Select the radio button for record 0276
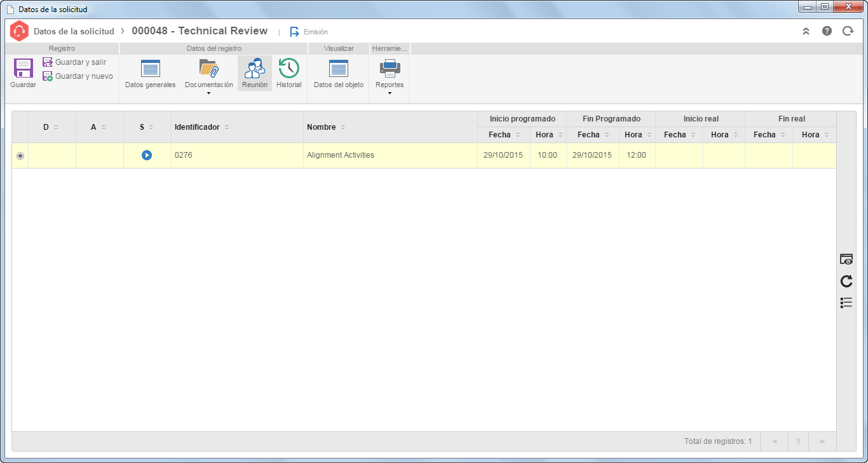 [x=20, y=156]
